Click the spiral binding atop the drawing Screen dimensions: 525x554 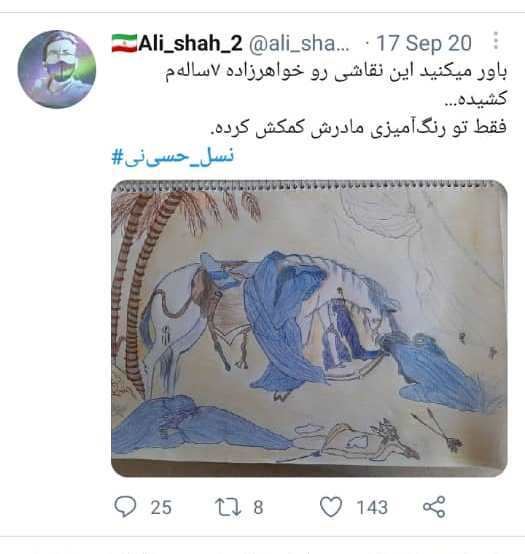[307, 186]
